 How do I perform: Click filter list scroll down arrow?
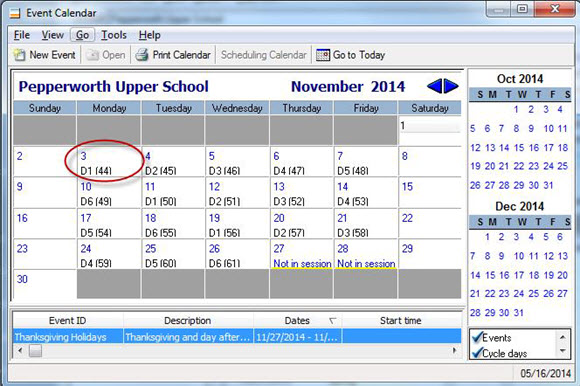click(x=562, y=351)
